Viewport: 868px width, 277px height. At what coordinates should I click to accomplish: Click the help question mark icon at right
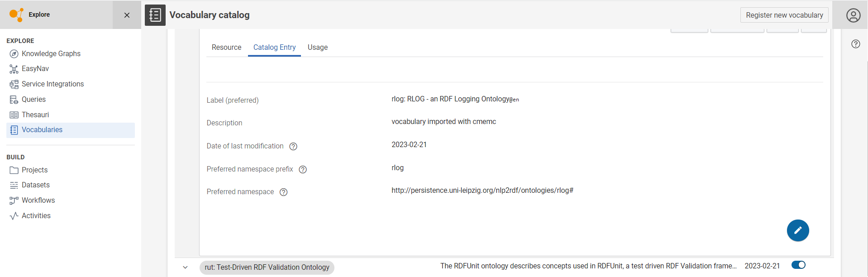click(x=855, y=44)
